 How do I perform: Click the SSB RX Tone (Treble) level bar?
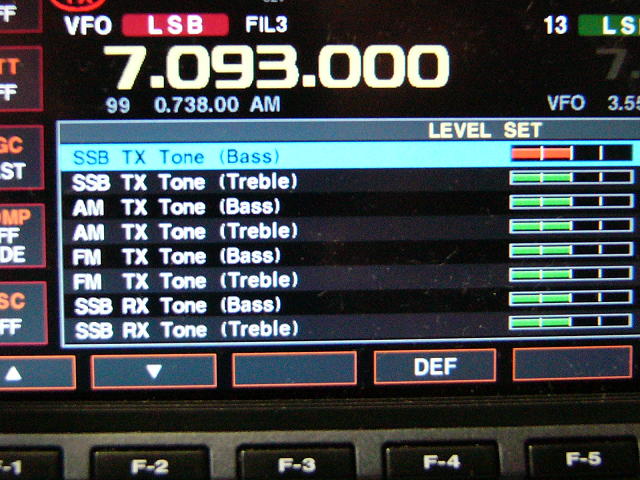pos(570,323)
